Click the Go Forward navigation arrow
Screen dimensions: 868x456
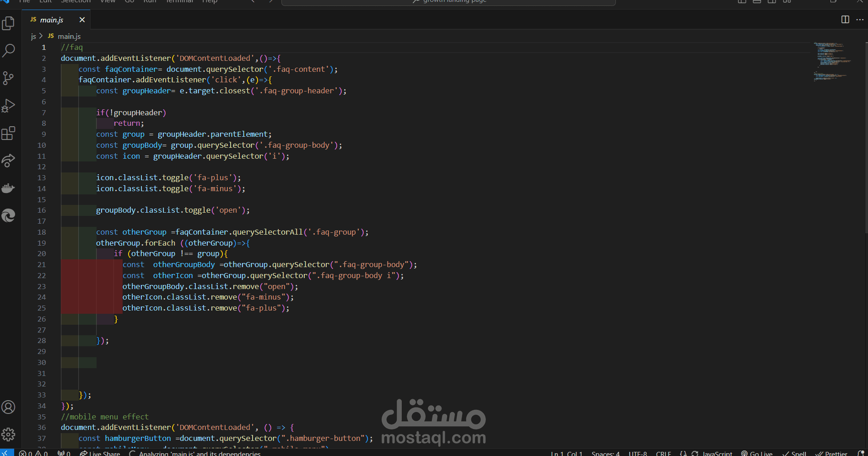tap(270, 1)
